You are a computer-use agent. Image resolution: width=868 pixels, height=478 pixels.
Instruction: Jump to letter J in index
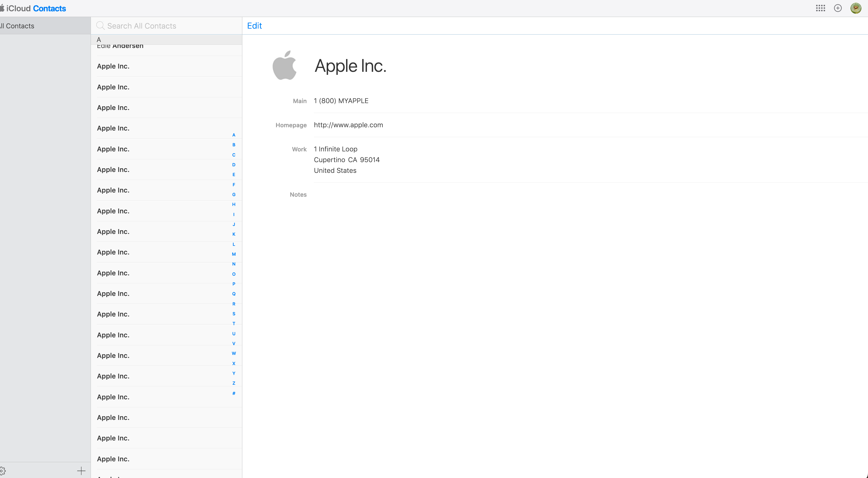pos(234,224)
